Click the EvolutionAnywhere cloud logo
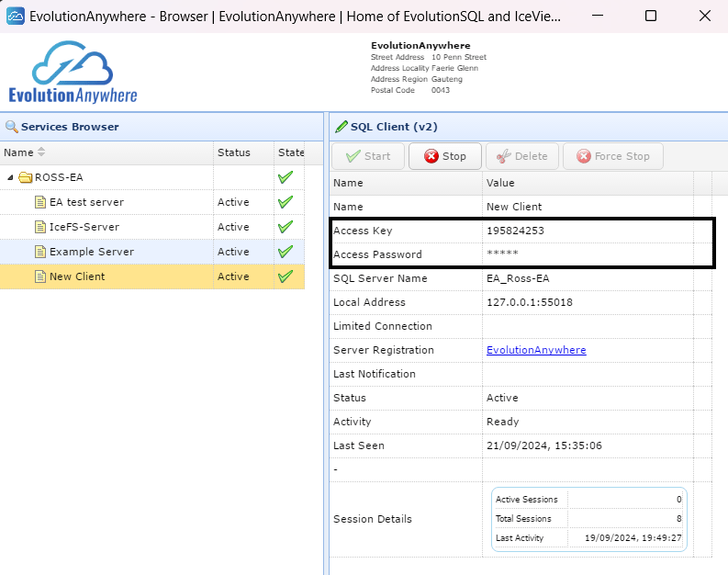The image size is (728, 575). click(x=73, y=72)
